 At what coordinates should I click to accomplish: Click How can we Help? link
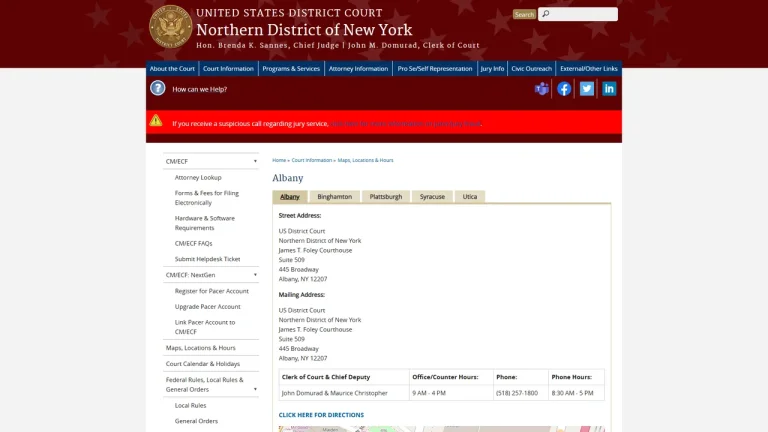[x=199, y=89]
